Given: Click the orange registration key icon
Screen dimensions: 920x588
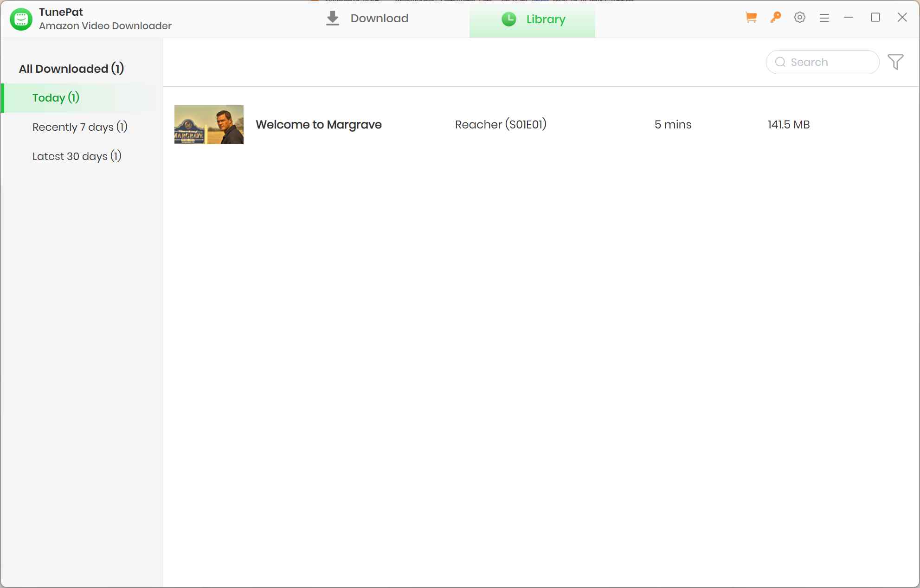Looking at the screenshot, I should tap(775, 17).
